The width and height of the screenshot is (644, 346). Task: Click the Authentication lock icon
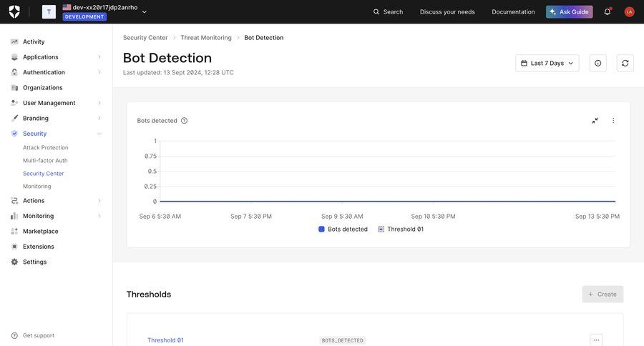click(14, 72)
